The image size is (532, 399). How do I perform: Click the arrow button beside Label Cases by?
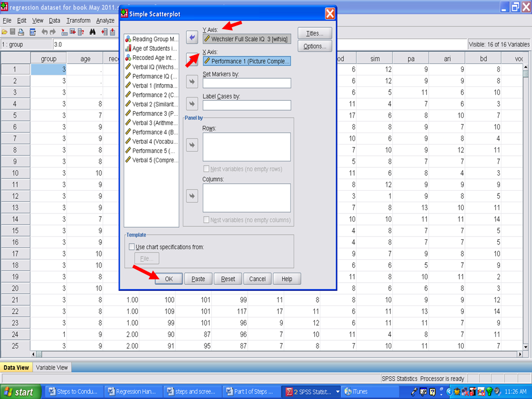[192, 104]
